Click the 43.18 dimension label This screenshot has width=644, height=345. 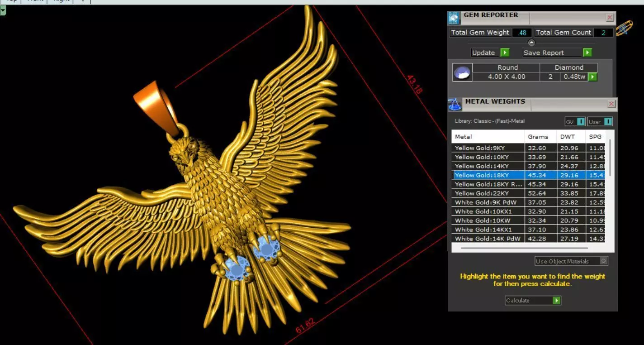414,85
